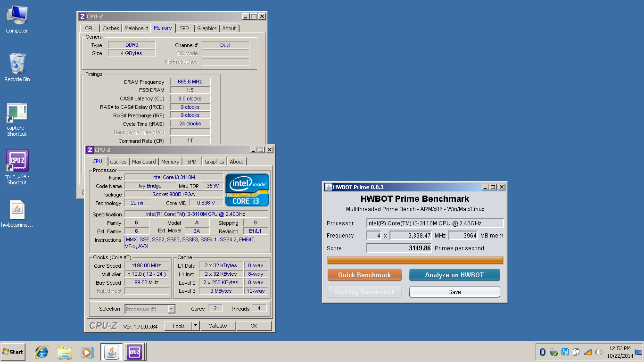This screenshot has width=644, height=362.
Task: Click the front CPU-Z window title icon
Action: pos(90,150)
